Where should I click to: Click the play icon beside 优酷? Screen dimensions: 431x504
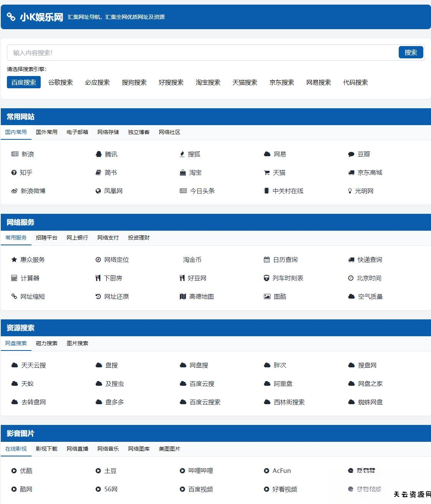pos(14,471)
